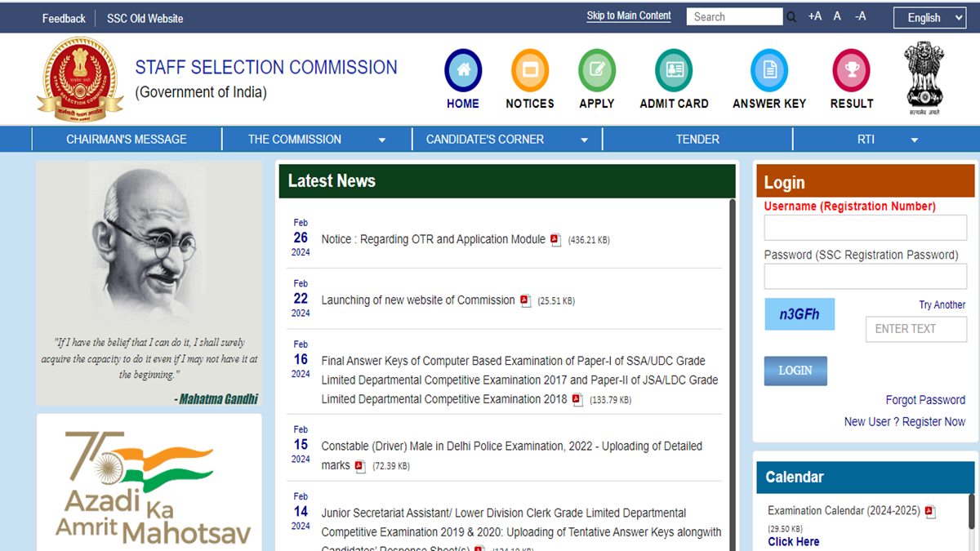This screenshot has width=980, height=551.
Task: Select the ANSWER KEY document icon
Action: [x=768, y=71]
